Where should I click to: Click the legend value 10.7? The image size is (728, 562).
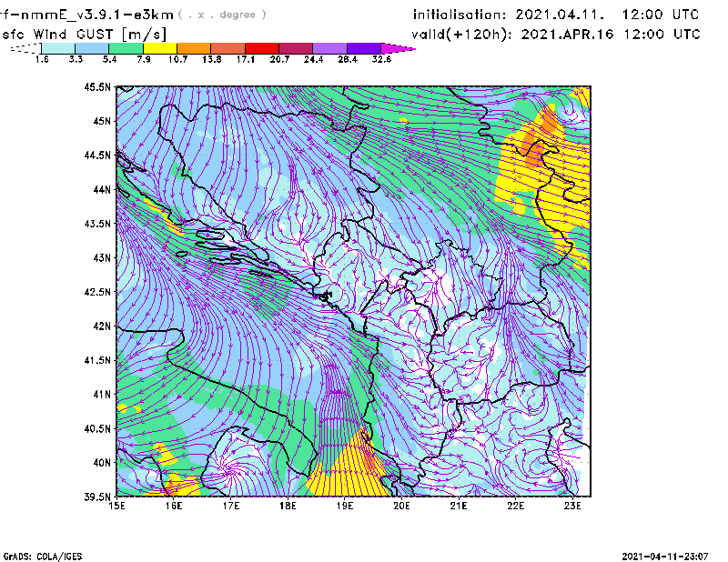[x=177, y=59]
